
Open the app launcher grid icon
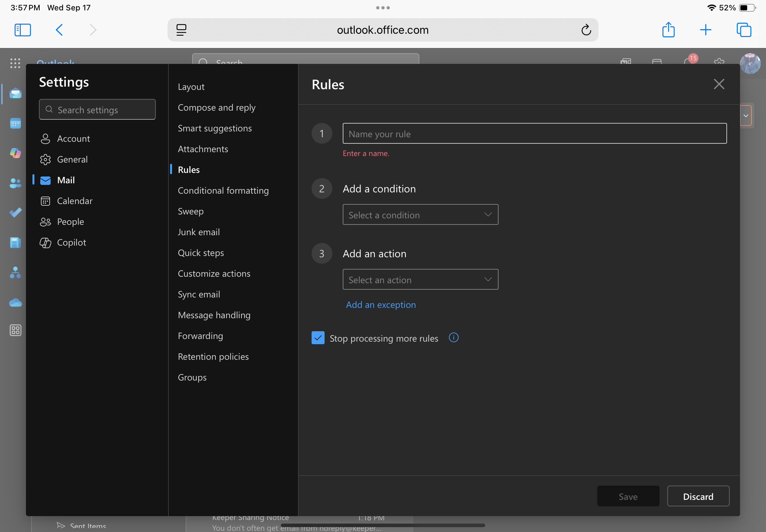[x=15, y=63]
